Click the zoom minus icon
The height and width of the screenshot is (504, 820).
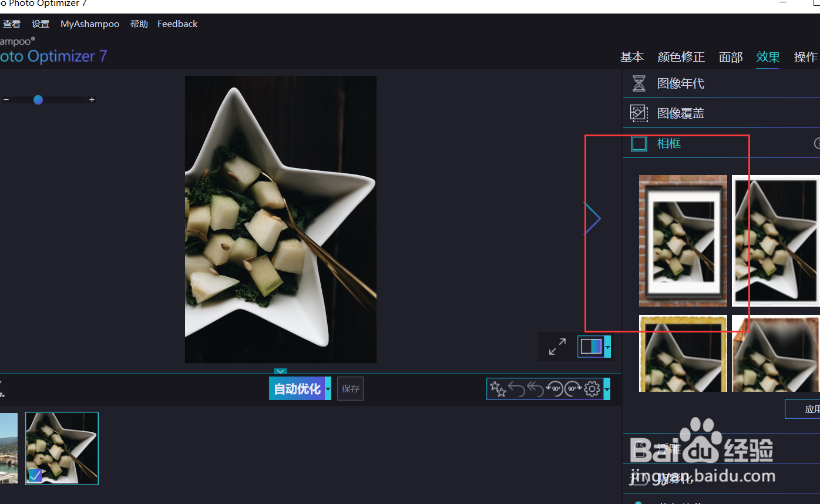6,100
